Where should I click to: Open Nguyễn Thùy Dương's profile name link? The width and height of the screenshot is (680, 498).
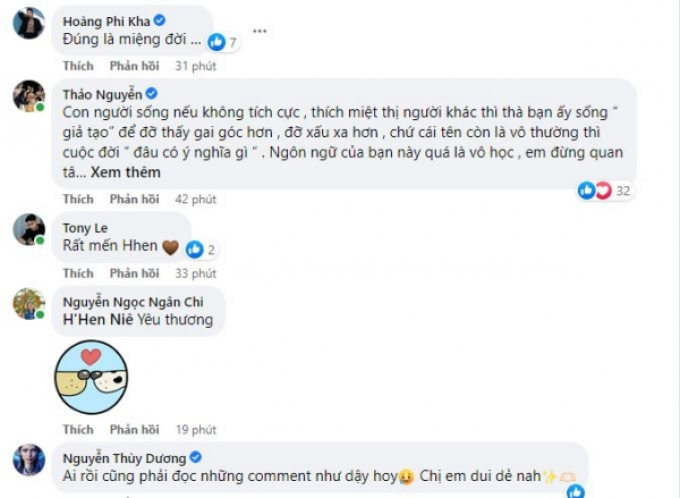[x=124, y=458]
